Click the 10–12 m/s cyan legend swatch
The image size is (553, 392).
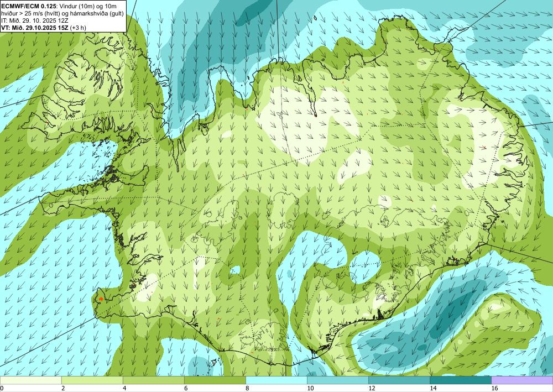(x=337, y=380)
